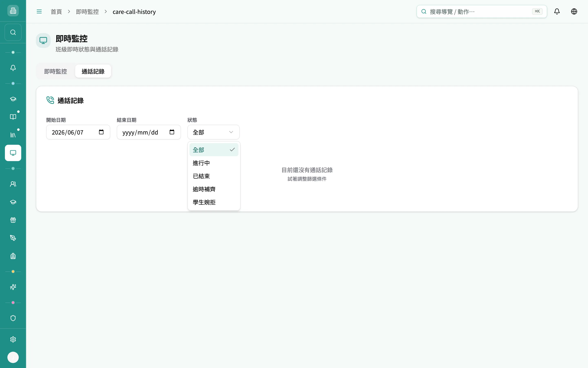Open the shield sidebar icon
The height and width of the screenshot is (368, 588).
pyautogui.click(x=13, y=318)
